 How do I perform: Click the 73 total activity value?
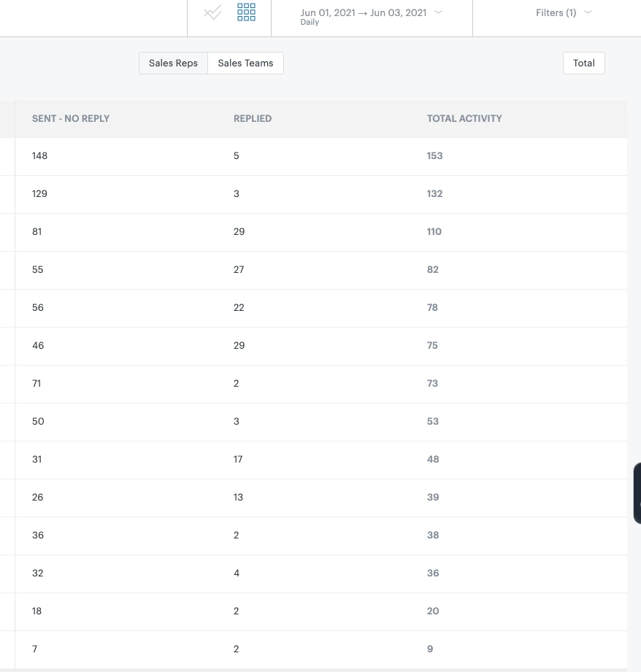tap(432, 384)
